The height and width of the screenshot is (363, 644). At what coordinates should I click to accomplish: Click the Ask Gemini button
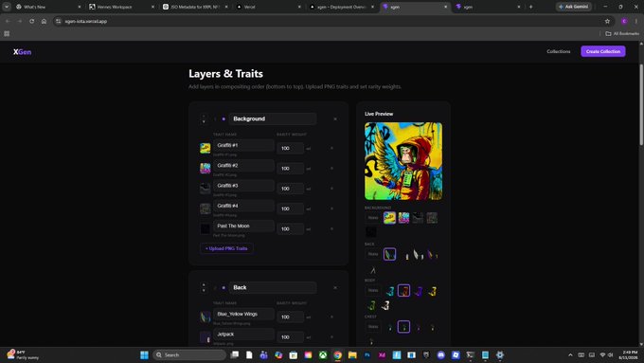(x=574, y=7)
